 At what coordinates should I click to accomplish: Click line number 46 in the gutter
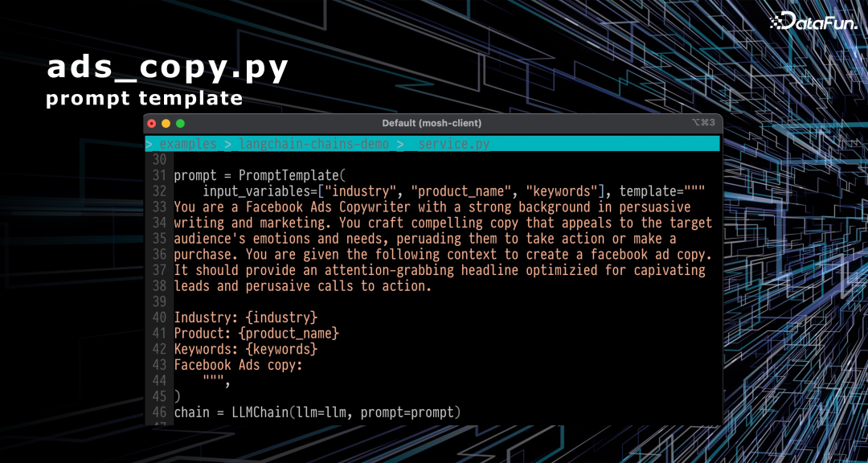click(x=158, y=412)
